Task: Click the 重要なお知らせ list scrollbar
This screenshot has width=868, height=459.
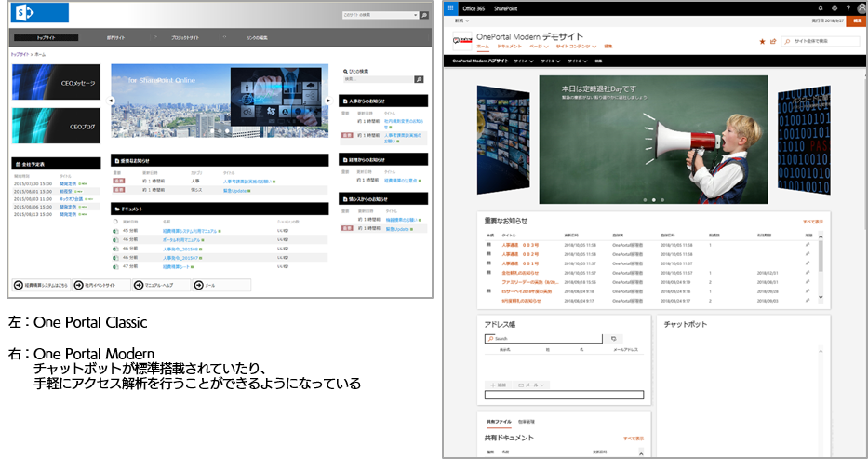Action: (x=821, y=267)
